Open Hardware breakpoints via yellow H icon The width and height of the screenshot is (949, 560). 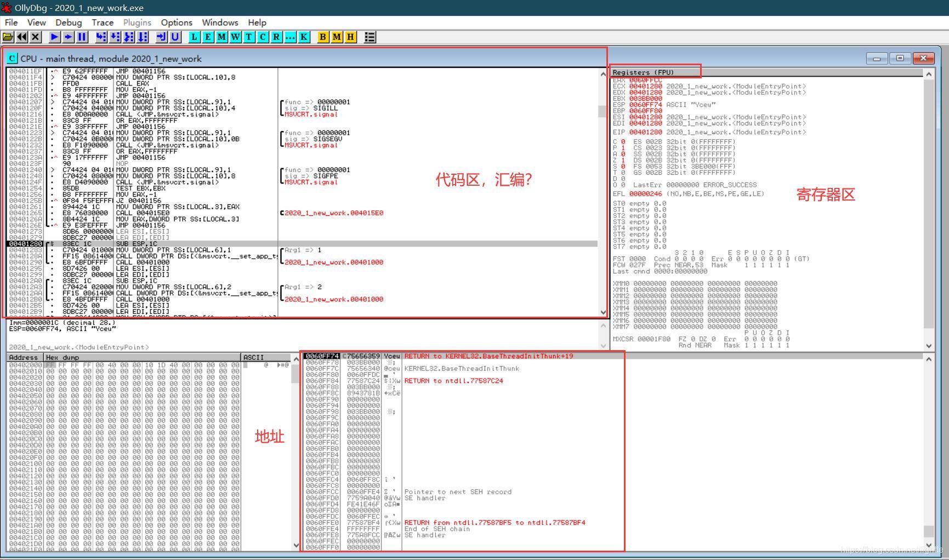pos(350,37)
